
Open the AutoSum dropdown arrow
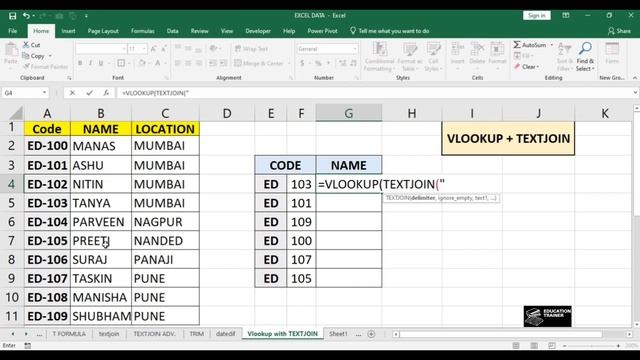click(552, 45)
